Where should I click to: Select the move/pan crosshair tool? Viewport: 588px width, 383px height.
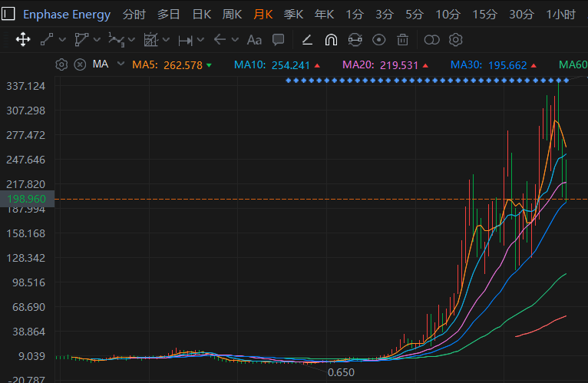[22, 39]
